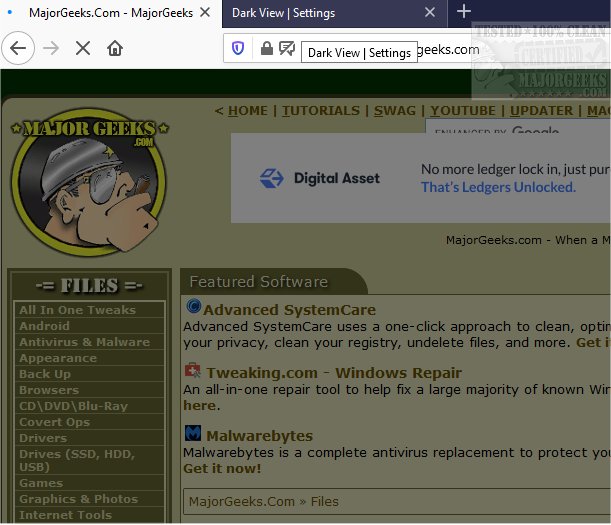This screenshot has height=525, width=611.
Task: Switch to the MajorGeeks.Com tab
Action: [111, 13]
